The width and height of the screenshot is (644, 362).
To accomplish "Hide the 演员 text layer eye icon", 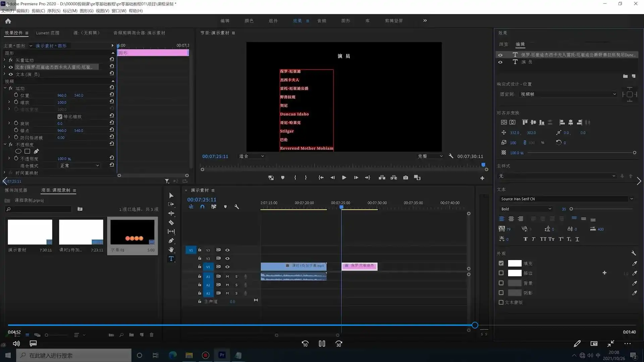I will 500,62.
